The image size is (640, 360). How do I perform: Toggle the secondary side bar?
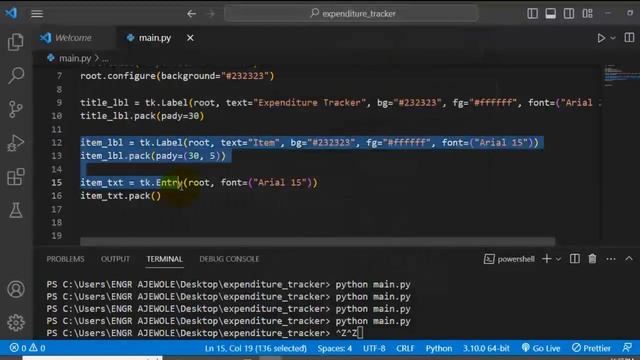(569, 13)
